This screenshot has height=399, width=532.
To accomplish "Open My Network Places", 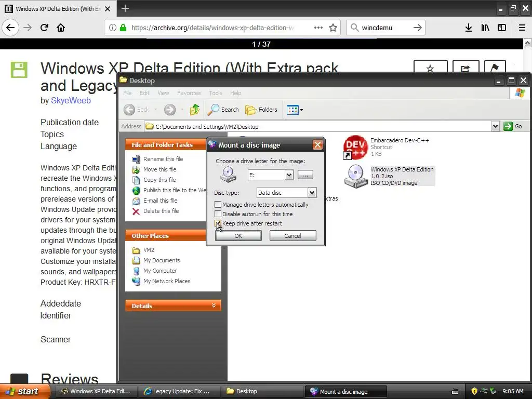I will (167, 281).
